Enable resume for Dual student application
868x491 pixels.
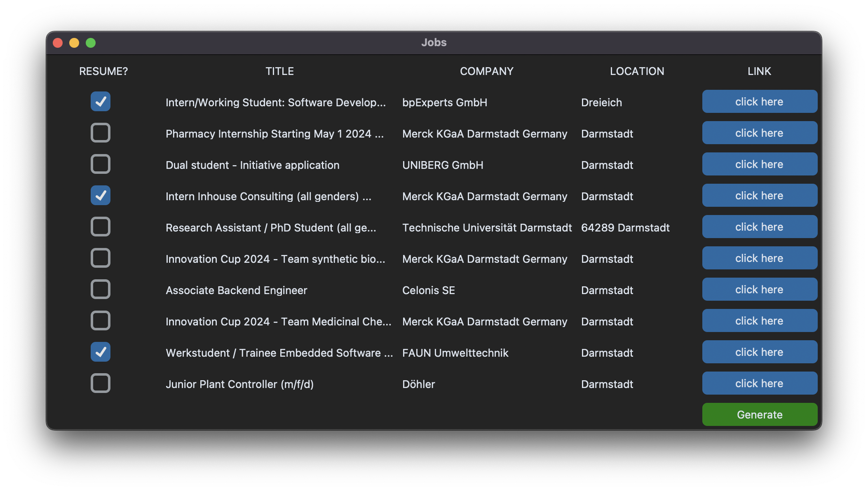[101, 164]
